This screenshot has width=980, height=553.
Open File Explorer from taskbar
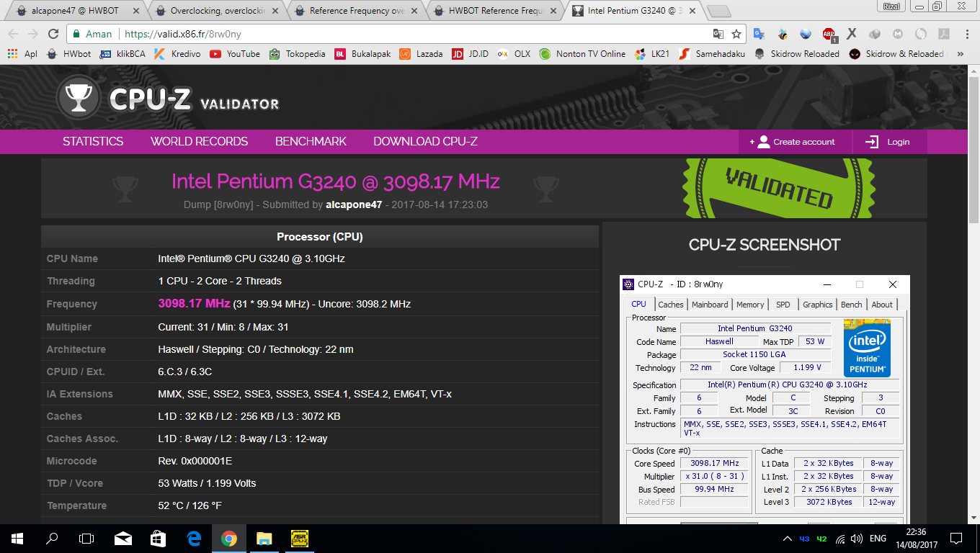[x=264, y=539]
